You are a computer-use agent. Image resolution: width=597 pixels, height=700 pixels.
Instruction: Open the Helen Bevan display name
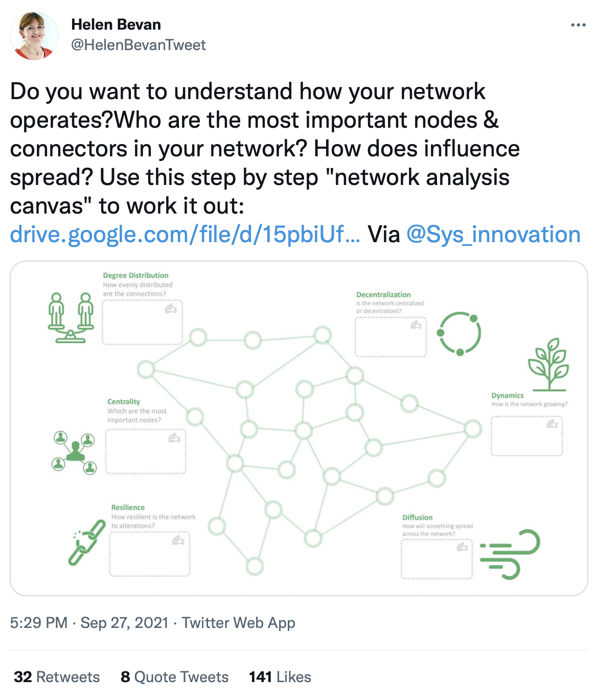coord(116,25)
